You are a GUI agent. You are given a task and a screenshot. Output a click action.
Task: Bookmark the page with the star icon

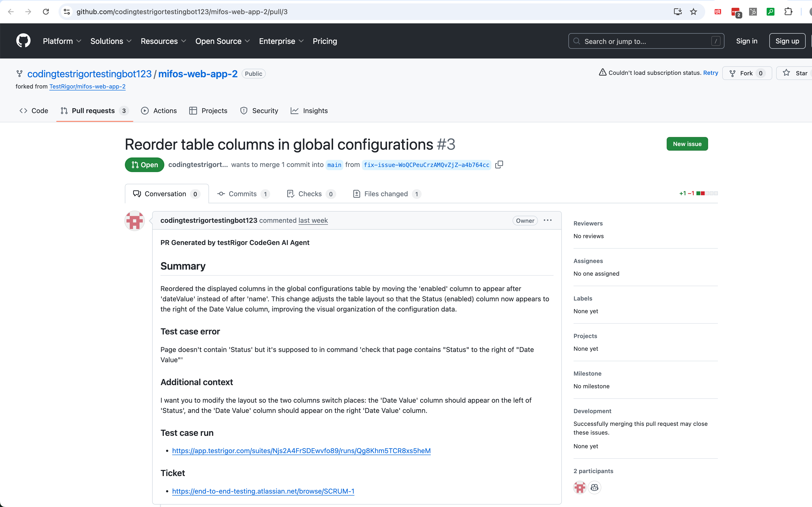693,12
